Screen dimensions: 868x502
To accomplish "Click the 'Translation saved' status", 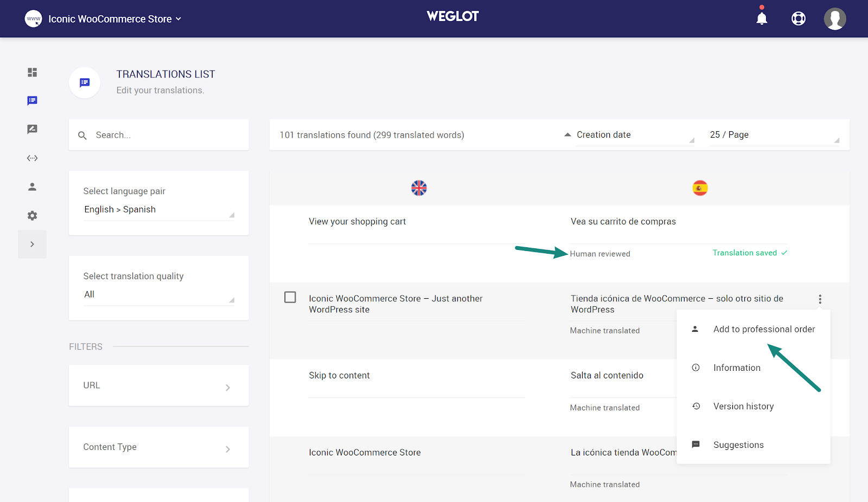I will [x=750, y=253].
